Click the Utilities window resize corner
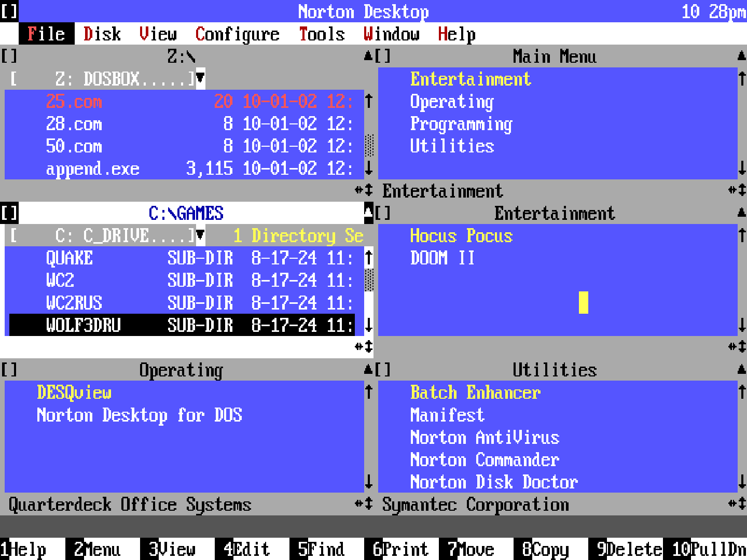747x560 pixels. click(738, 504)
